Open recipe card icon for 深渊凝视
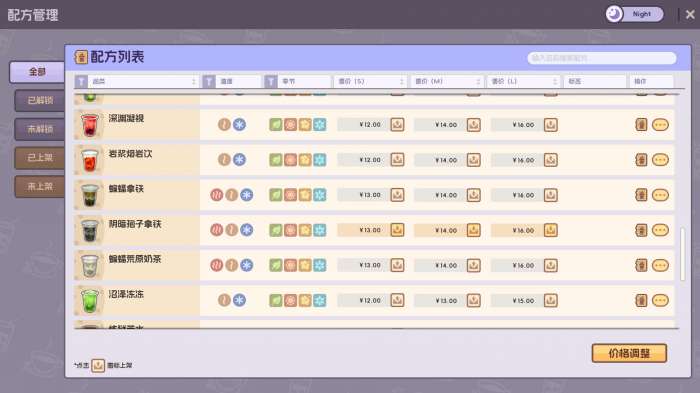 641,125
